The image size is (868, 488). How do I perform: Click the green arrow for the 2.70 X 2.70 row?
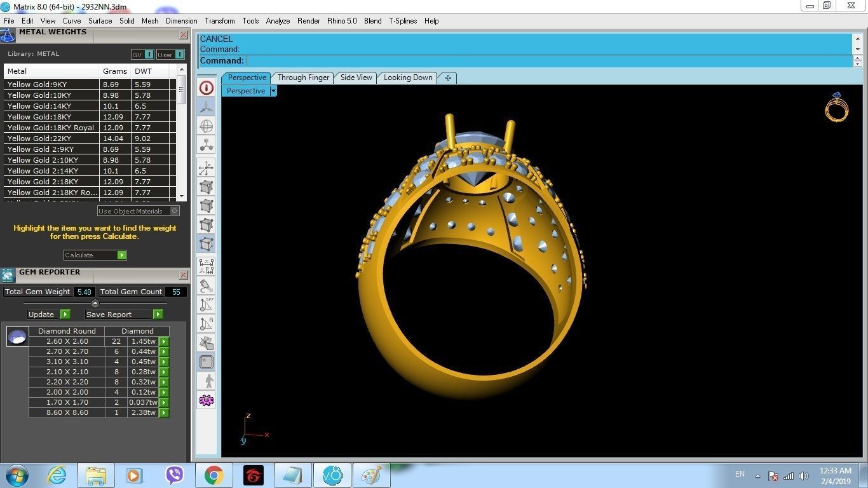164,351
